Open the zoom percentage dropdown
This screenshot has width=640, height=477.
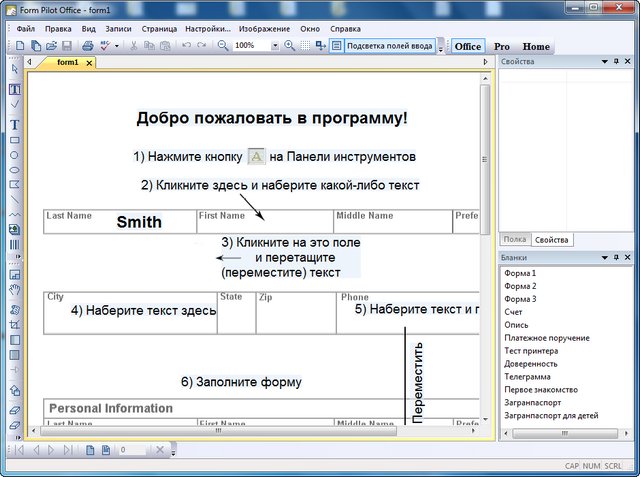[275, 46]
